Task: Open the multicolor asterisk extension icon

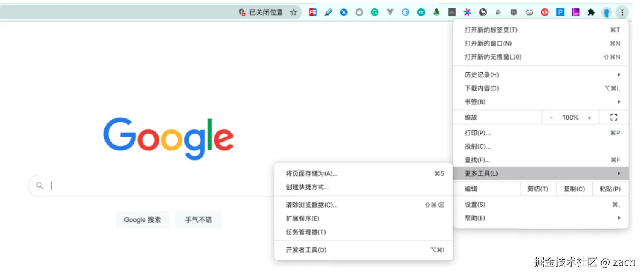Action: 467,12
